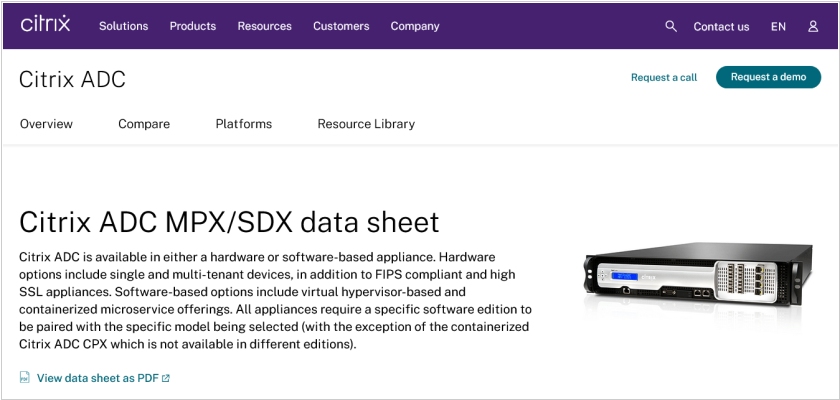Switch to the Platforms tab
Image resolution: width=840 pixels, height=400 pixels.
click(x=244, y=124)
